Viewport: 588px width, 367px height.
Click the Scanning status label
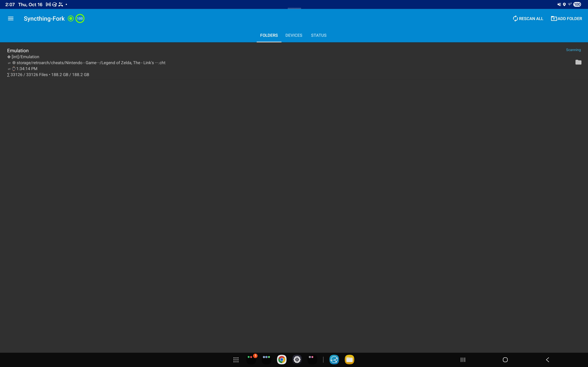tap(573, 50)
